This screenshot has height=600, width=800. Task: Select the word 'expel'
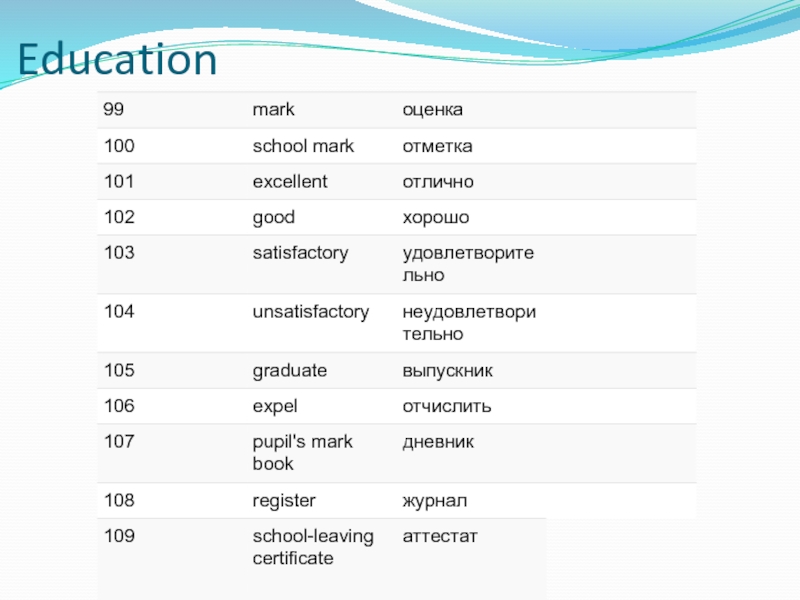pyautogui.click(x=275, y=407)
